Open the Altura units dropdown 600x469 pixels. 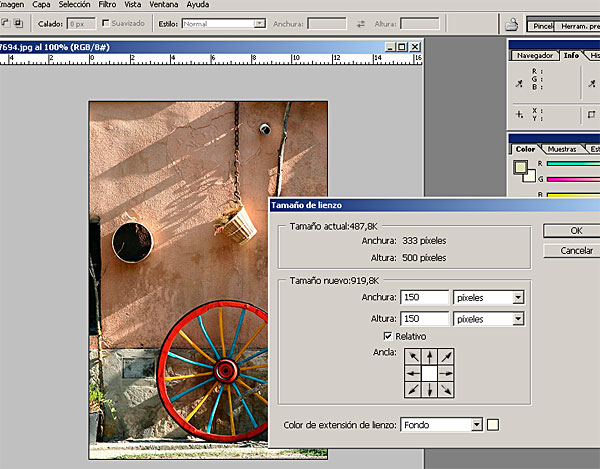coord(518,318)
